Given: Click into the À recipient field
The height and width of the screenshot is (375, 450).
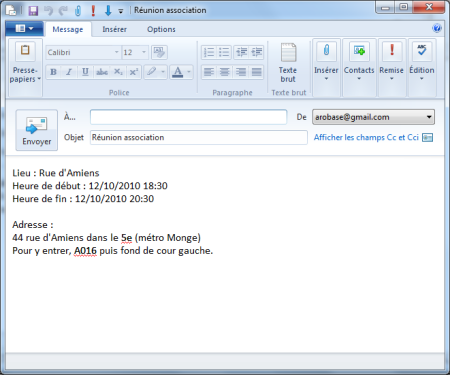Looking at the screenshot, I should coord(188,117).
